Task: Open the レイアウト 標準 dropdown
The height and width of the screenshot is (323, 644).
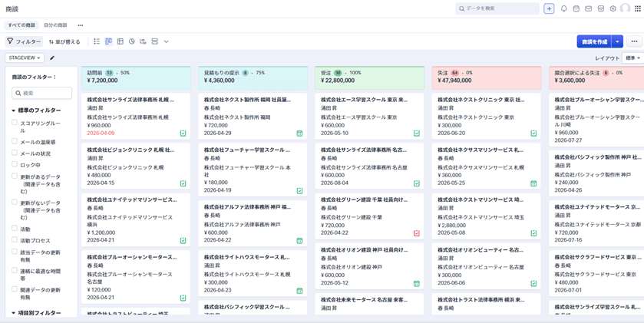Action: [x=632, y=58]
